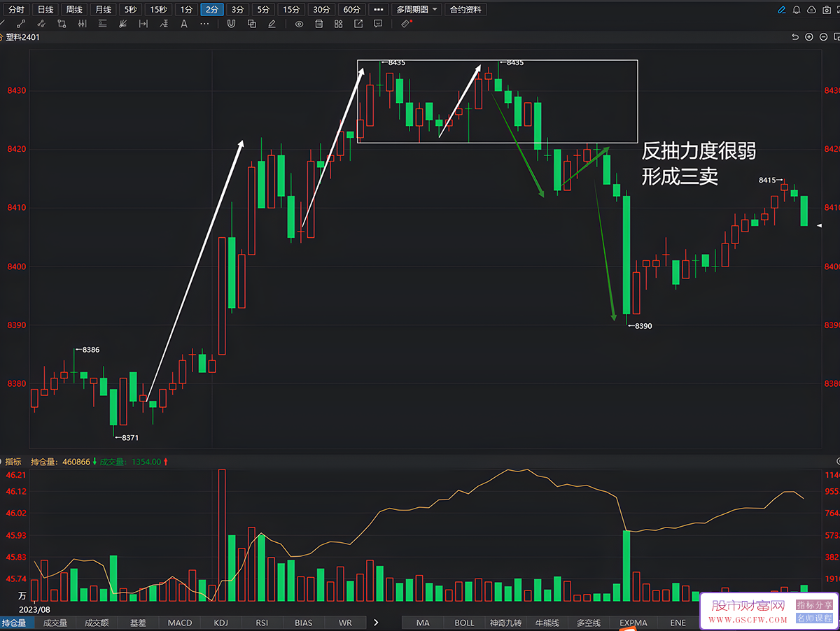Select the 1分 period
This screenshot has height=631, width=840.
pyautogui.click(x=185, y=10)
